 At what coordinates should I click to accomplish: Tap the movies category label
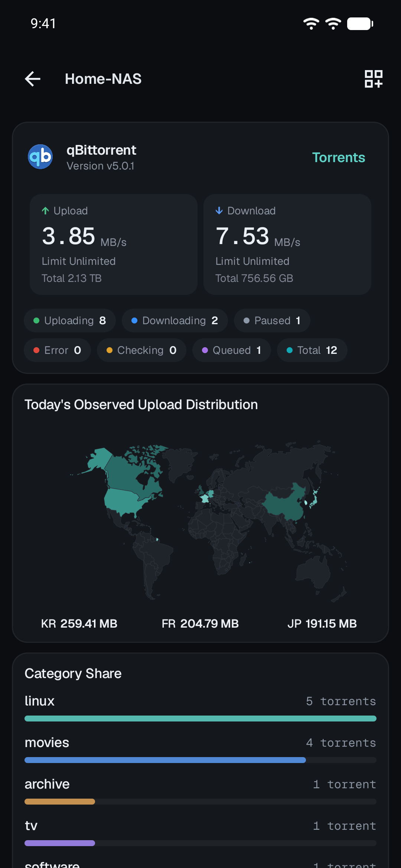click(x=47, y=743)
